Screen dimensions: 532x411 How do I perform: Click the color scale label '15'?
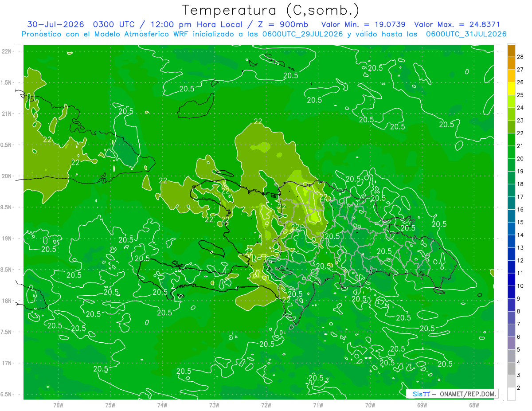pos(520,222)
